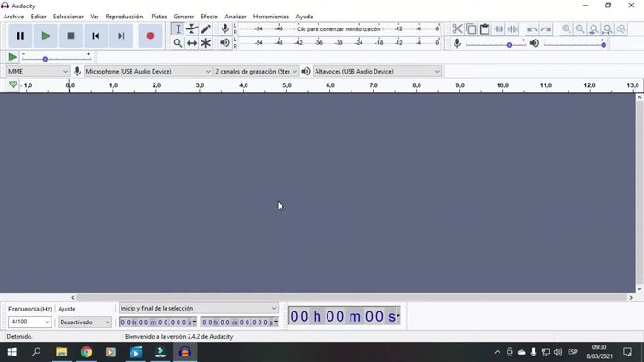Open the Pistas menu
The width and height of the screenshot is (644, 362).
pos(158,17)
